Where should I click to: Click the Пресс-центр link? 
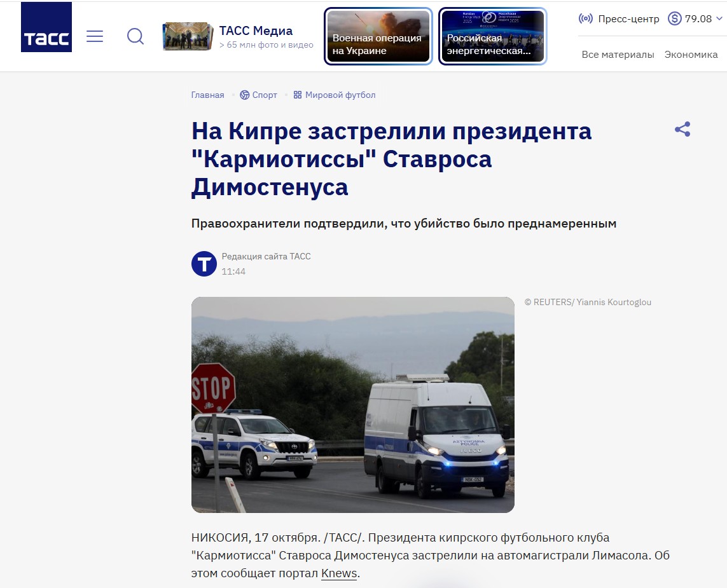[x=628, y=18]
